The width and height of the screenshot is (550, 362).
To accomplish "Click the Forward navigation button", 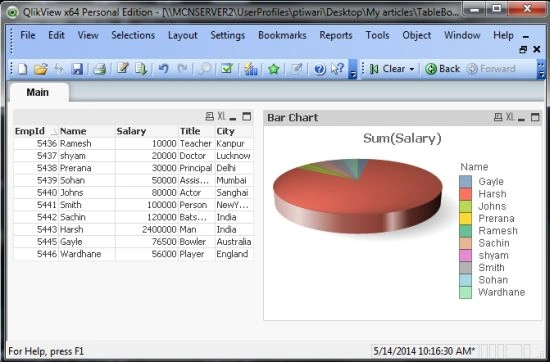I will click(x=491, y=69).
